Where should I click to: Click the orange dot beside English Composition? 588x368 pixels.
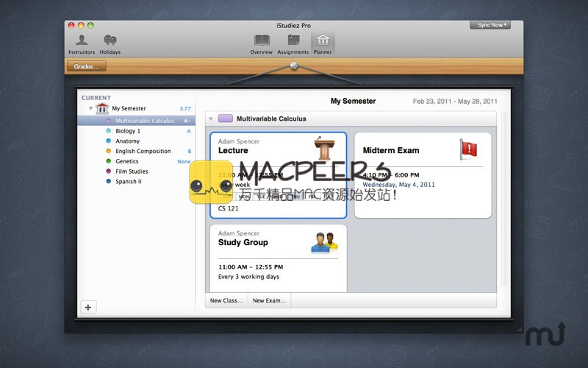108,151
